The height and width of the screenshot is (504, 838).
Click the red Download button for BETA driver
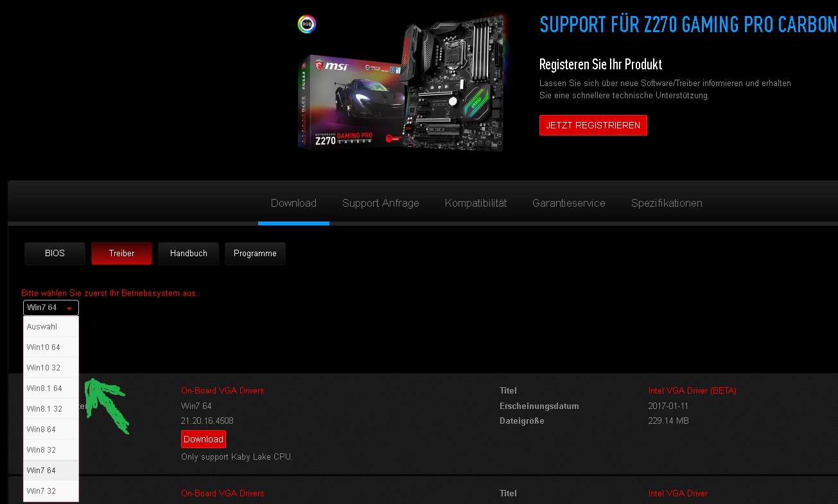[204, 439]
